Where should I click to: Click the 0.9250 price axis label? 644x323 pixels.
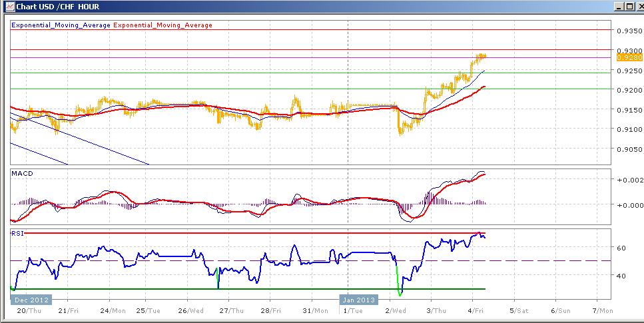pyautogui.click(x=629, y=71)
